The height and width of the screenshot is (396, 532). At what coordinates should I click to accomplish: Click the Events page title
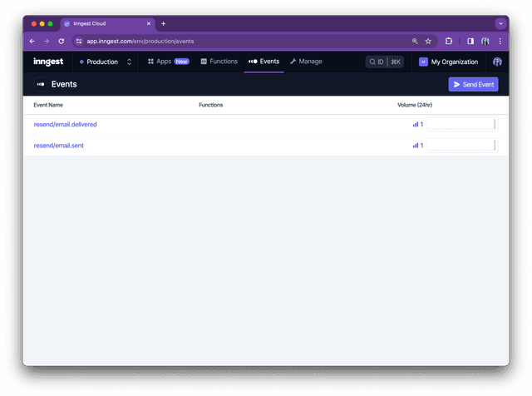pos(64,84)
